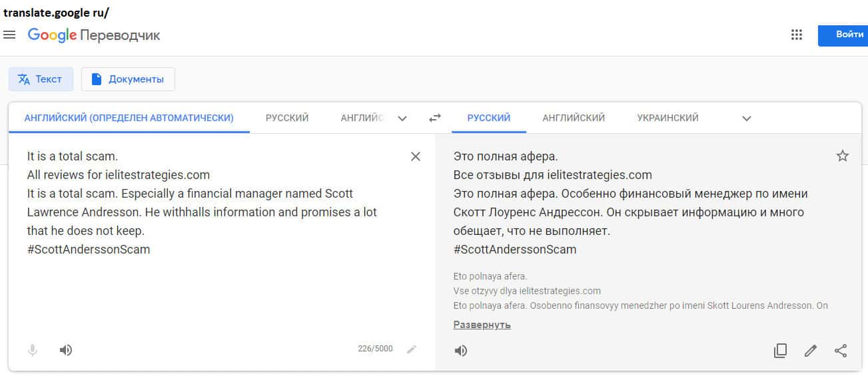Listen to the Russian translation
The image size is (868, 380).
pyautogui.click(x=460, y=351)
